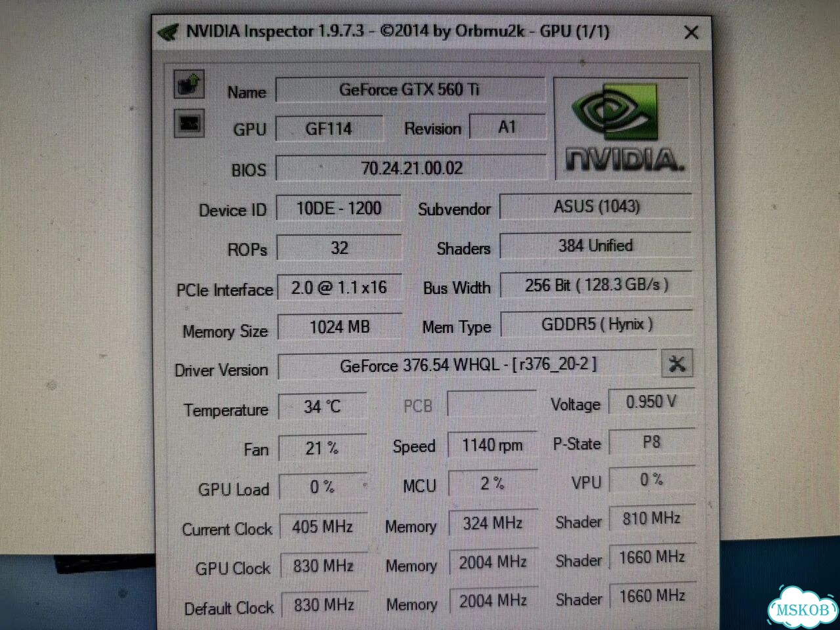Viewport: 840px width, 630px height.
Task: Click the VPU field showing 0 %
Action: 652,480
